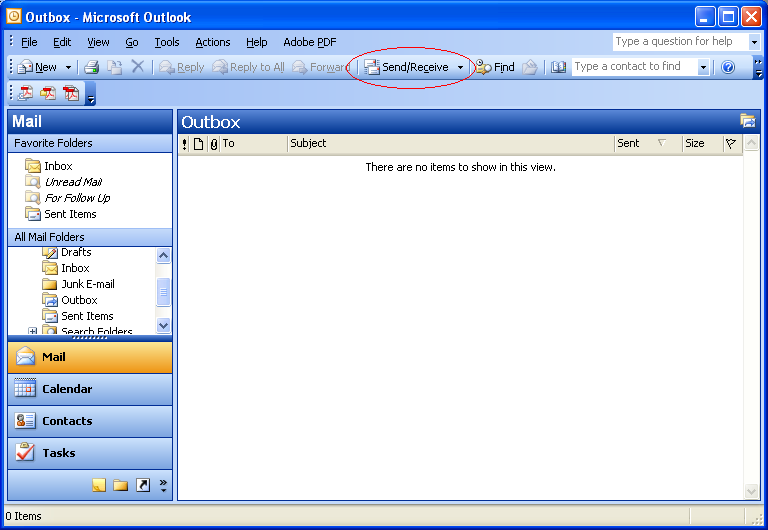Viewport: 768px width, 530px height.
Task: Click the Favorite Folders header
Action: 90,143
